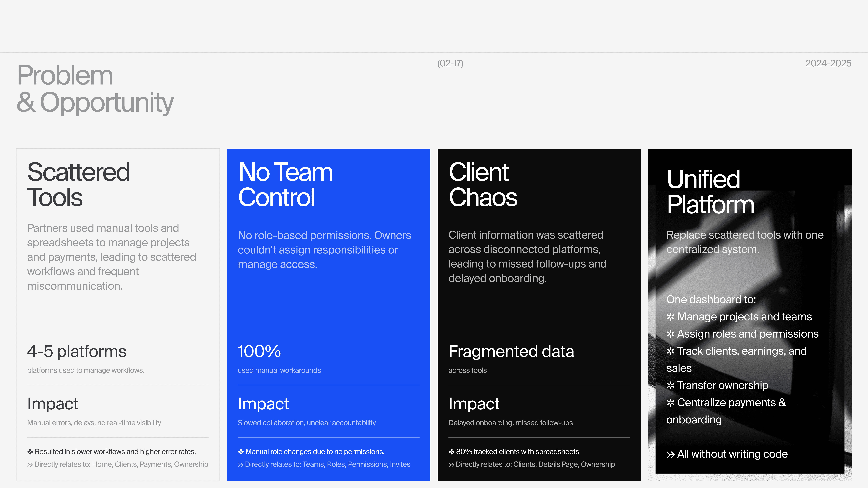Select the 'Scattered Tools' card heading
The height and width of the screenshot is (488, 868).
(78, 185)
